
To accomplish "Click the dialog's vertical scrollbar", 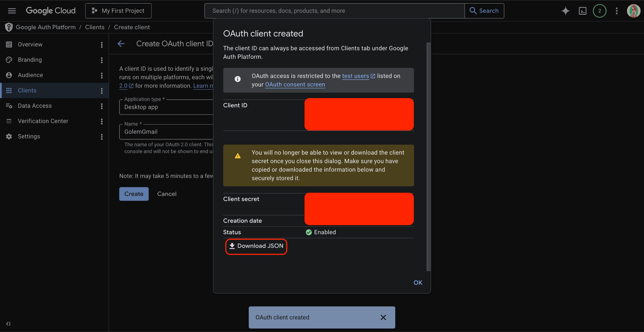I will pyautogui.click(x=428, y=157).
